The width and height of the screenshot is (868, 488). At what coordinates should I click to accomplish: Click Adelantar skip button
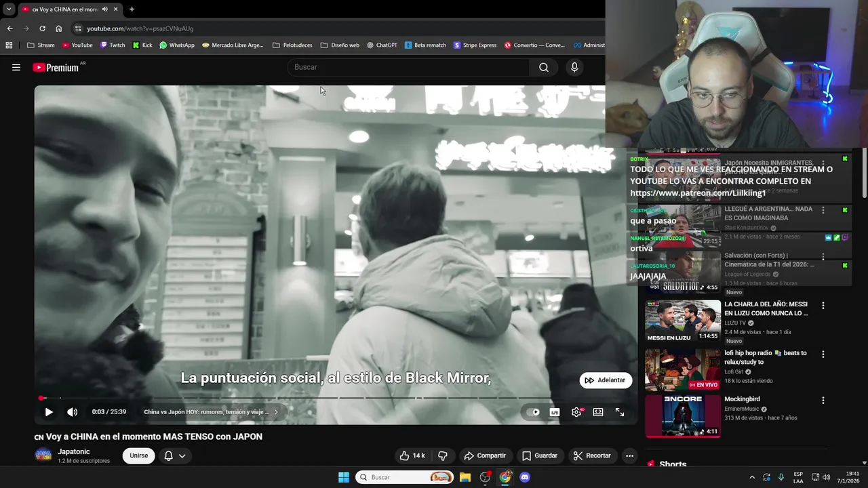(606, 380)
